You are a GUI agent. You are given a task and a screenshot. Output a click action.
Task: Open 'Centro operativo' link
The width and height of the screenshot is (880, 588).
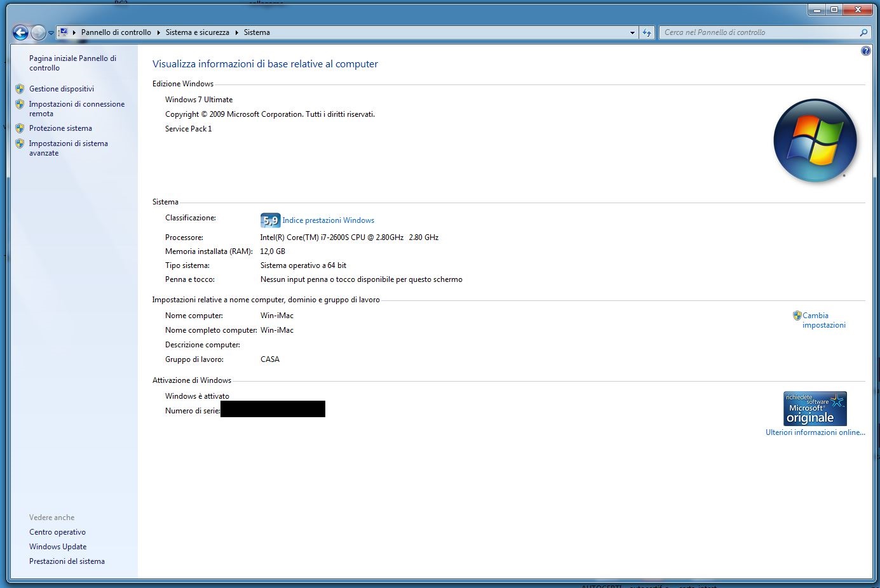57,532
